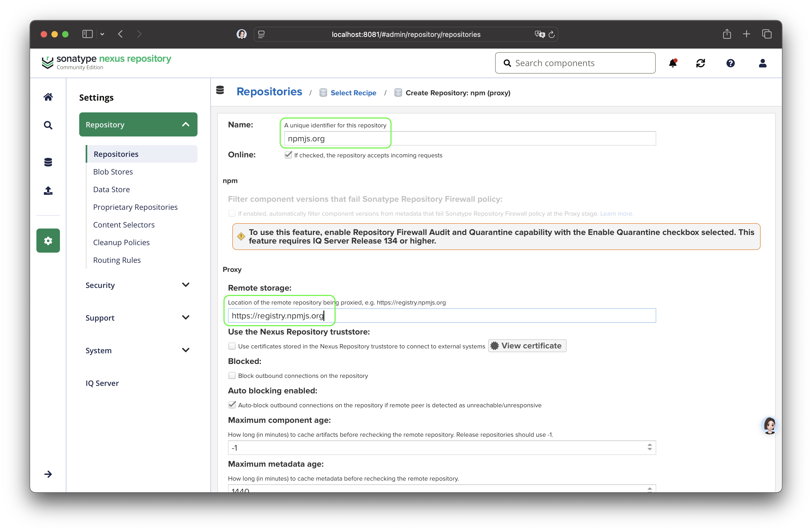
Task: Click the refresh icon in Nexus header
Action: pos(700,63)
